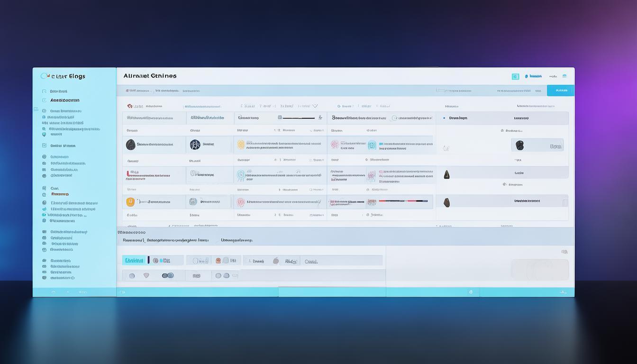Adjust the black slider bar in table header
This screenshot has height=364, width=637.
tap(298, 118)
